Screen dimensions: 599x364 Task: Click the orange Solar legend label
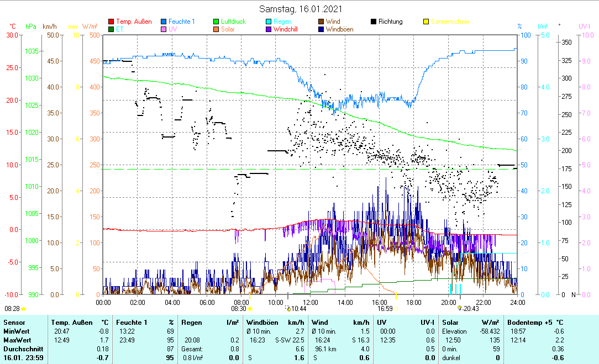click(x=229, y=29)
